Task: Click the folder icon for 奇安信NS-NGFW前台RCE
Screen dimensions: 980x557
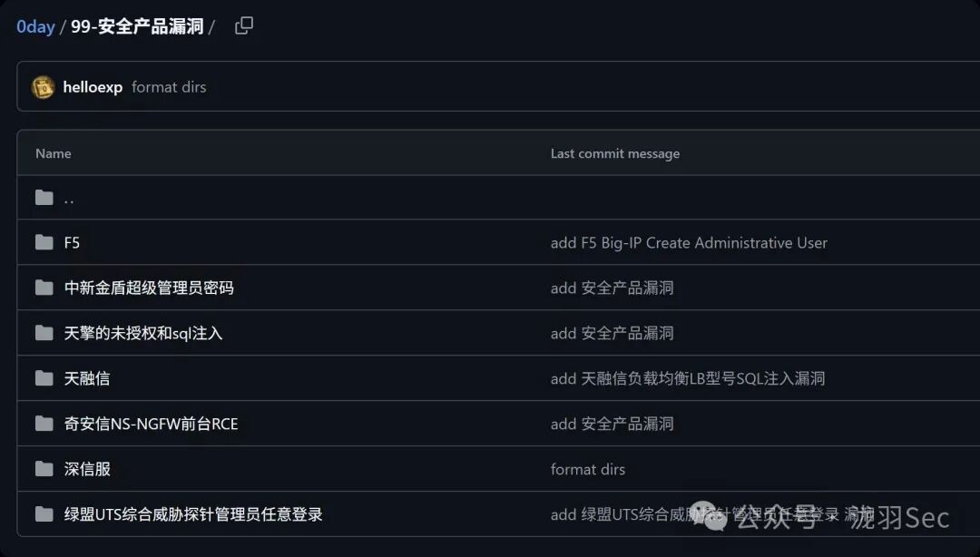Action: tap(44, 424)
